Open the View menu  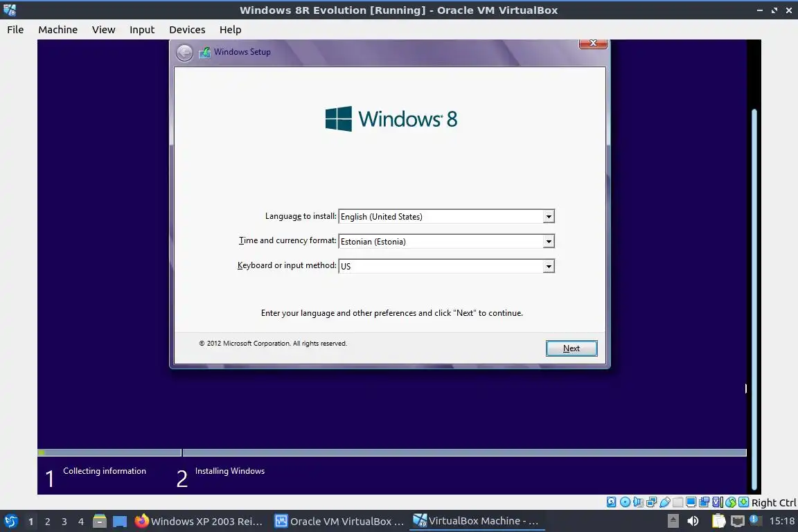(103, 30)
